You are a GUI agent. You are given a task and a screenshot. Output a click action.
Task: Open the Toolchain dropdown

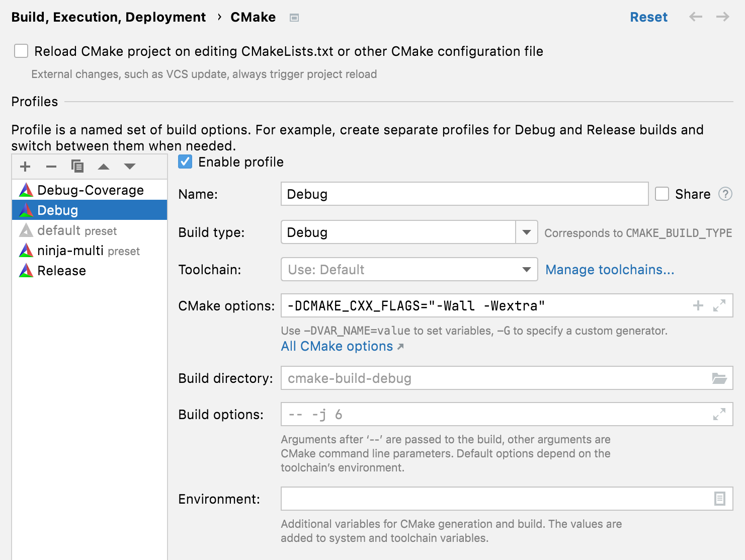pos(527,269)
